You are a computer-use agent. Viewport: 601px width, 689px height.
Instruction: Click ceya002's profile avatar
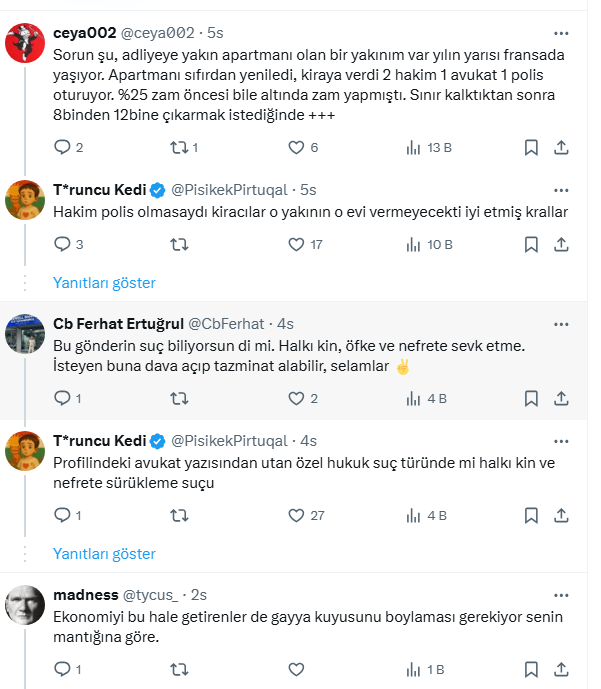(24, 43)
